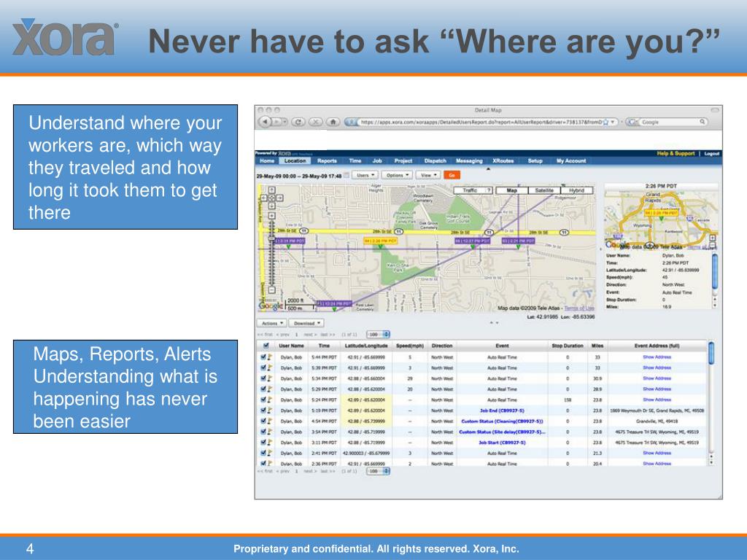Viewport: 747px width, 560px height.
Task: Switch map to Hybrid view
Action: click(x=576, y=190)
